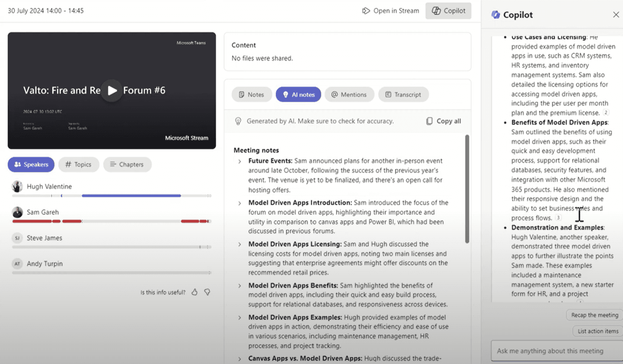Click the No files were shared text
This screenshot has height=364, width=623.
click(x=262, y=58)
